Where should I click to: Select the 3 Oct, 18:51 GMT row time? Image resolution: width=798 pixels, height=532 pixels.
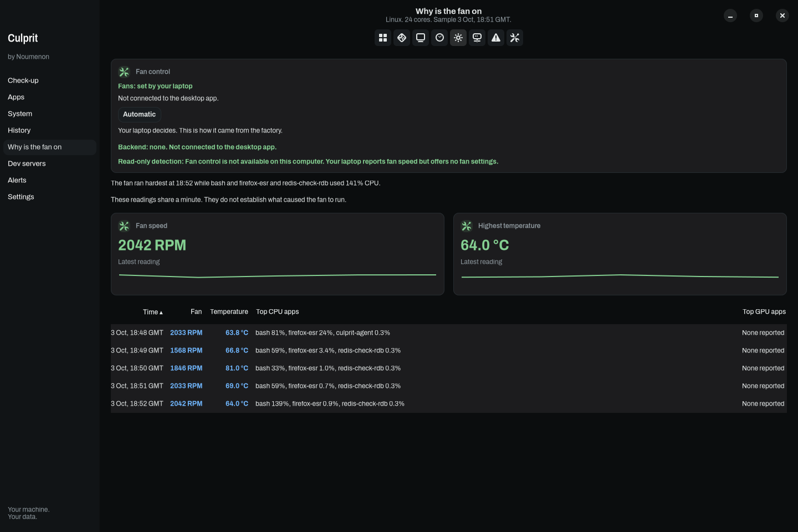(x=137, y=386)
